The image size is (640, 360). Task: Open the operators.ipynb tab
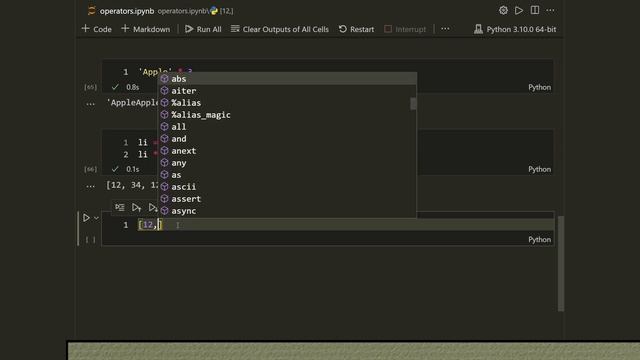point(127,11)
